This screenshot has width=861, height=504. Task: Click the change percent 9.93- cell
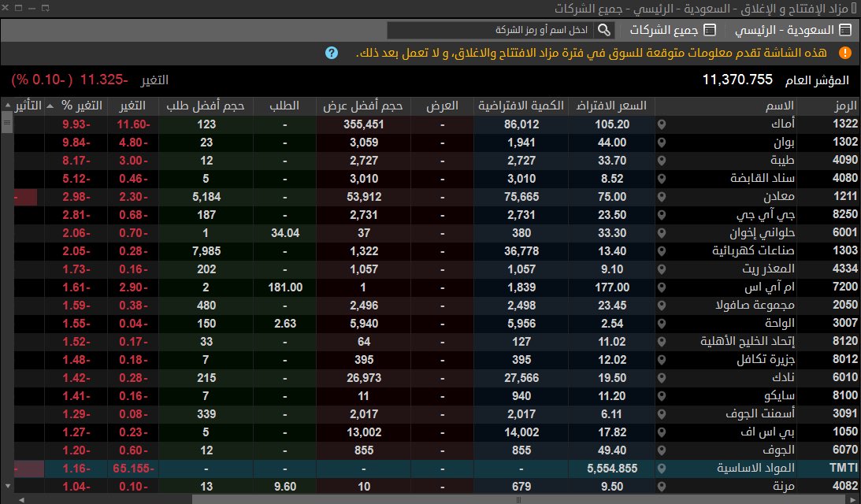coord(76,124)
